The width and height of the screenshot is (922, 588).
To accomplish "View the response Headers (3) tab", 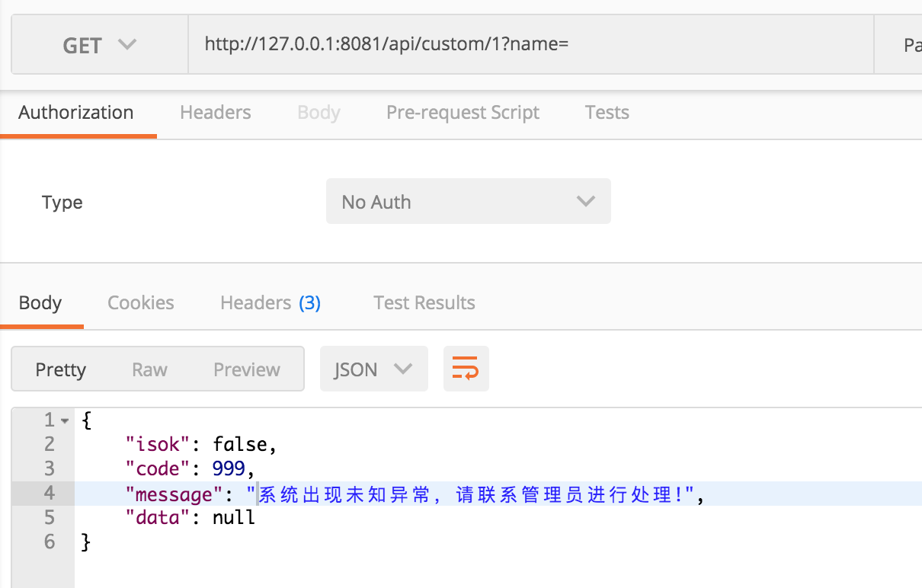I will click(x=270, y=303).
